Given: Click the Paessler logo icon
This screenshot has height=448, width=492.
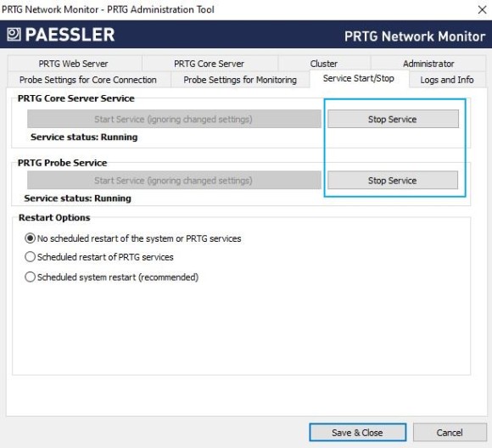Looking at the screenshot, I should pyautogui.click(x=14, y=34).
